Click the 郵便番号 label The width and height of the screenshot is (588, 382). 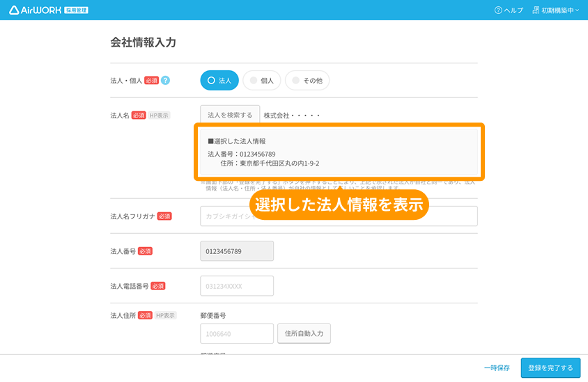tap(213, 315)
